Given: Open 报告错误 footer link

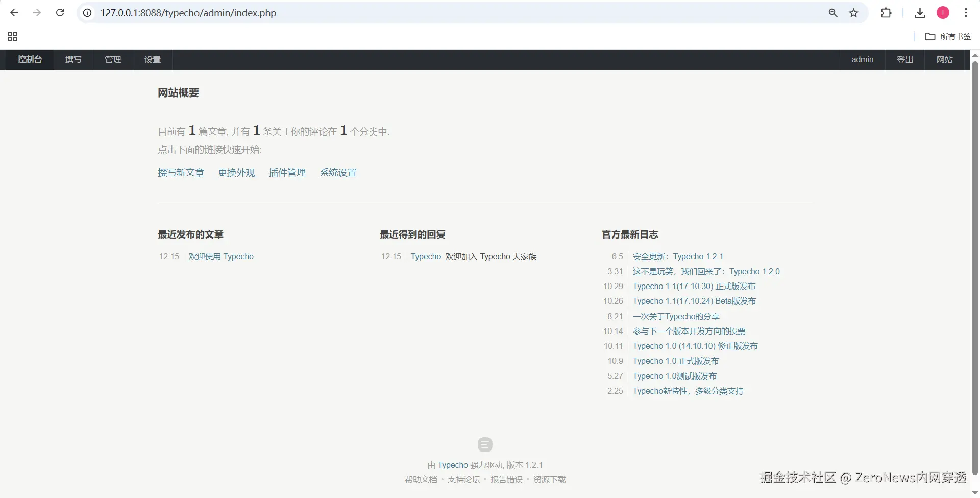Looking at the screenshot, I should tap(507, 479).
